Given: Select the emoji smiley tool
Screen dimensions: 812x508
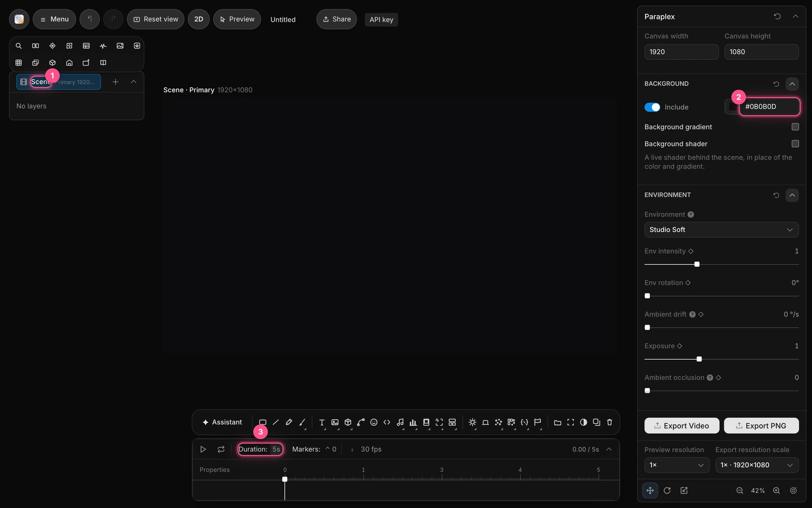Looking at the screenshot, I should pos(374,422).
